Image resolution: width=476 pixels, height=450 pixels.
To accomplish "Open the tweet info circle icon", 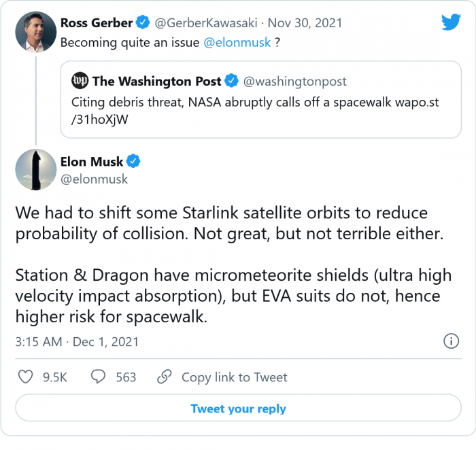I will pyautogui.click(x=451, y=341).
